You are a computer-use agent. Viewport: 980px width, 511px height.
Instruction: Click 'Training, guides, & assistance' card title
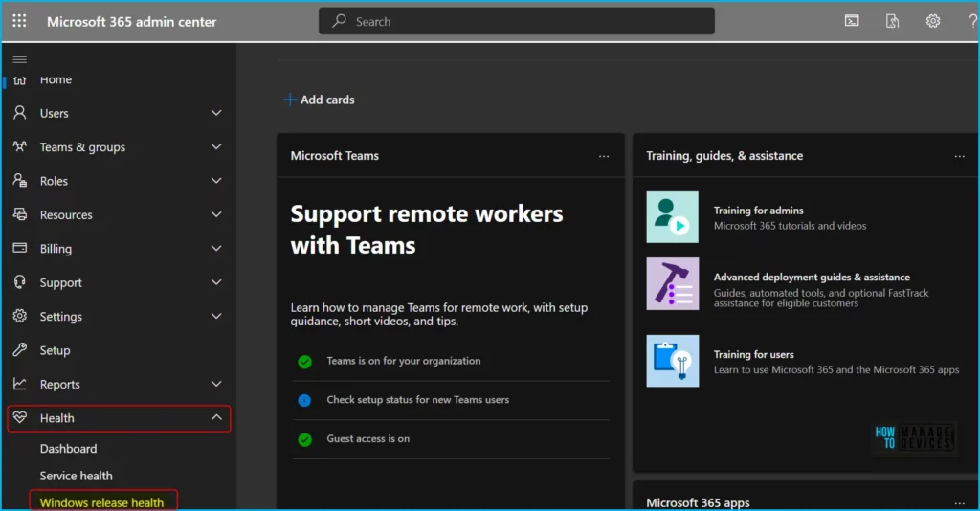coord(724,156)
